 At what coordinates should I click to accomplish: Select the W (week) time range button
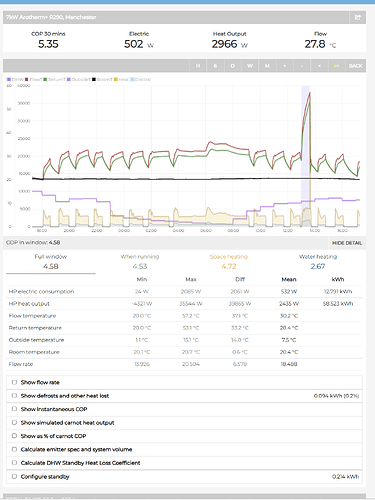coord(250,66)
